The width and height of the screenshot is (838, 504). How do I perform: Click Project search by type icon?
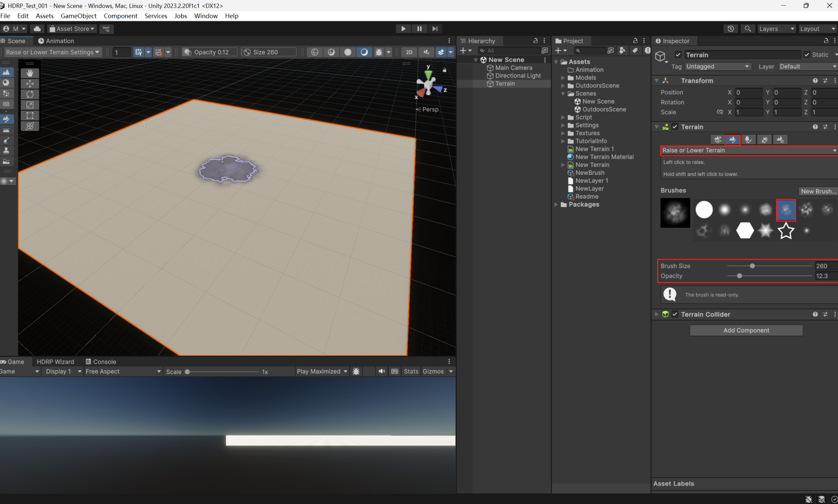pyautogui.click(x=622, y=51)
